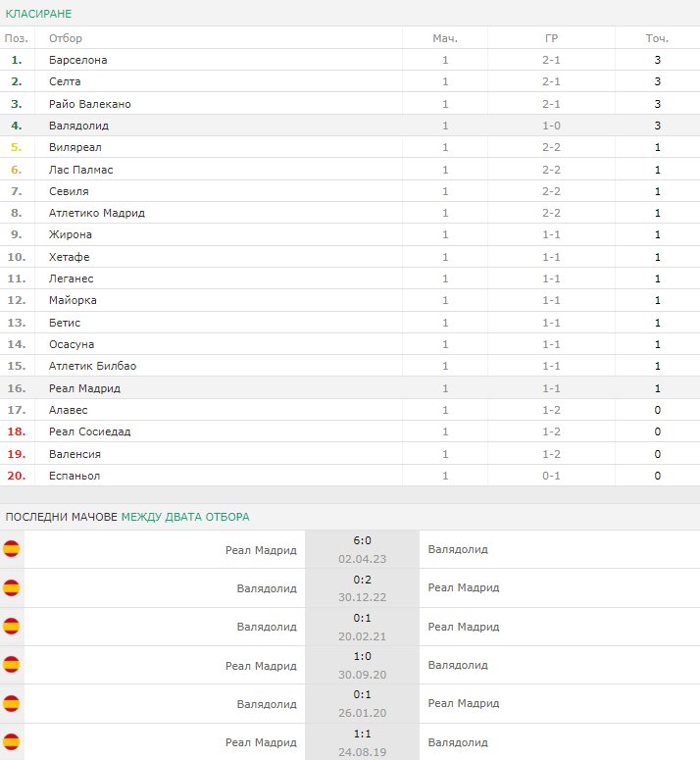The height and width of the screenshot is (760, 700).
Task: Click Реал Сосиедад in relegation zone
Action: tap(89, 431)
